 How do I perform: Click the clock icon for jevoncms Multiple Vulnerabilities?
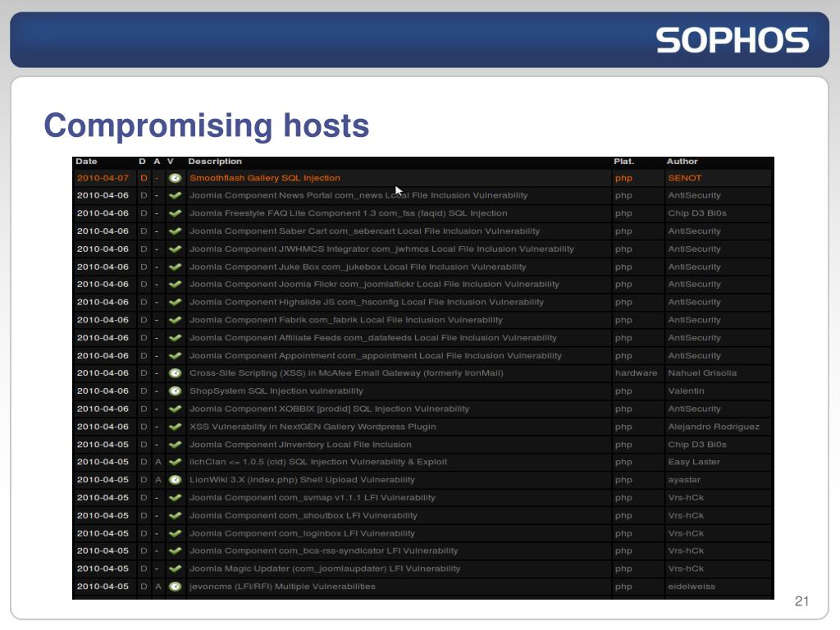(176, 587)
